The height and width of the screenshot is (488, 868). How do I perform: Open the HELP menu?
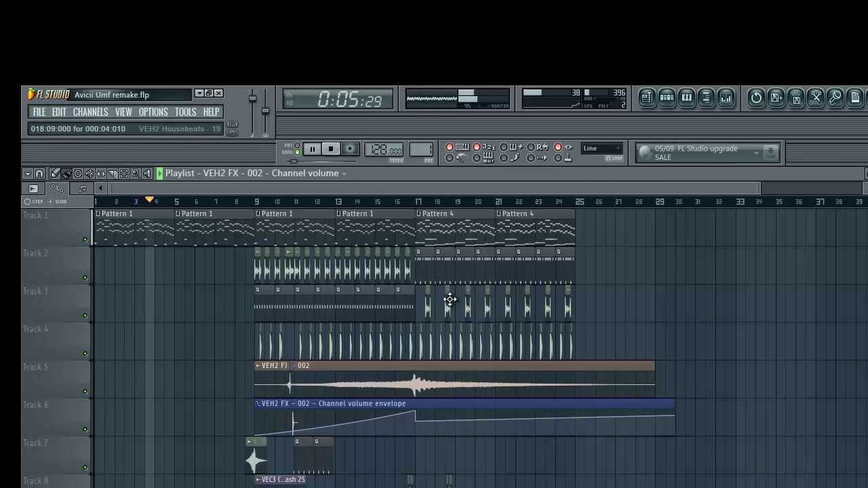(211, 112)
